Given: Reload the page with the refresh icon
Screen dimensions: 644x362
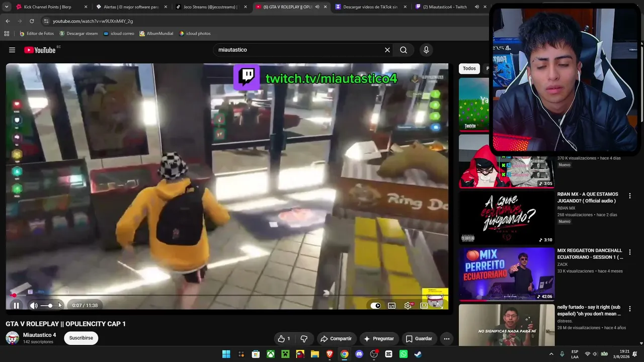Looking at the screenshot, I should pos(32,21).
